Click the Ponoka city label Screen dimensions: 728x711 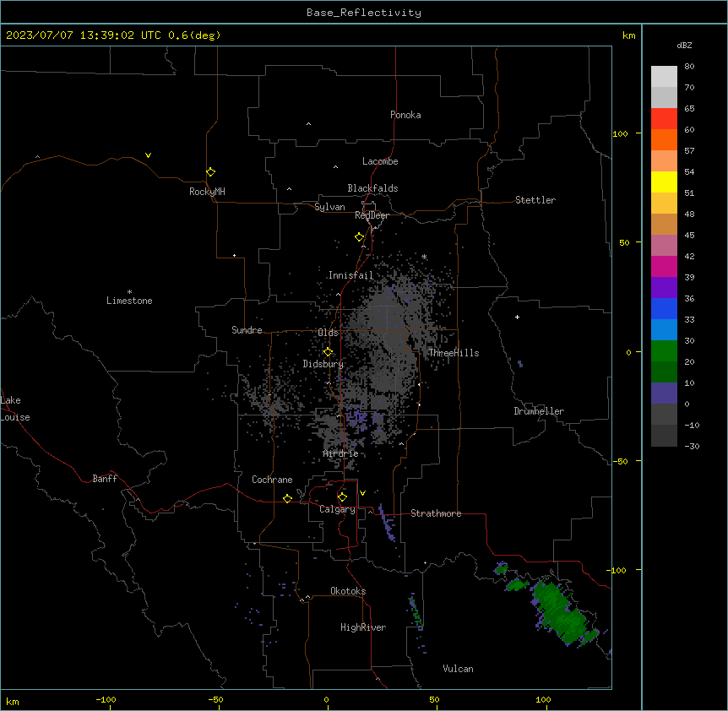point(405,115)
